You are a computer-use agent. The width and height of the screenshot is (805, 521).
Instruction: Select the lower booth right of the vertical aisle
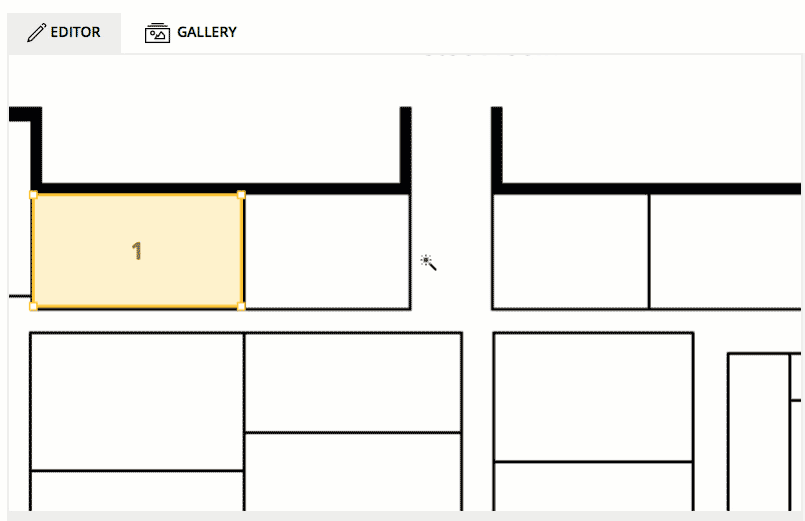(593, 396)
